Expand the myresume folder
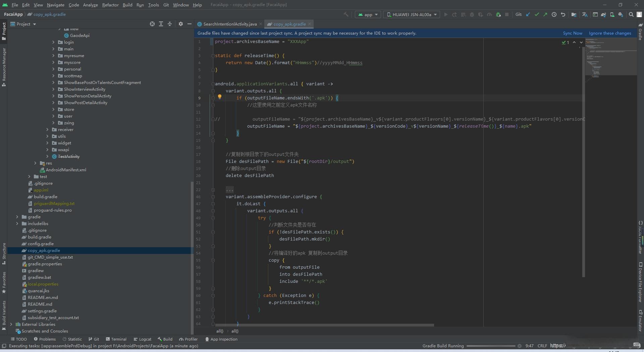The image size is (644, 352). click(53, 55)
